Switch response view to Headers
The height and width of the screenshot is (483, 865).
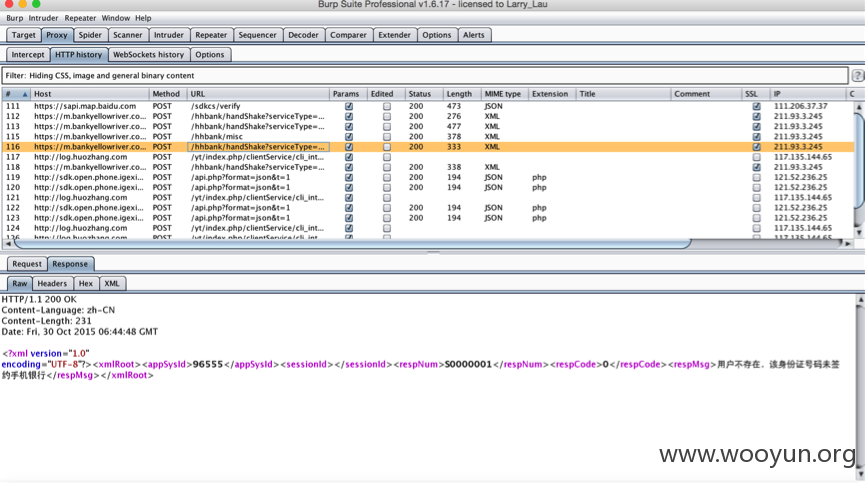52,283
